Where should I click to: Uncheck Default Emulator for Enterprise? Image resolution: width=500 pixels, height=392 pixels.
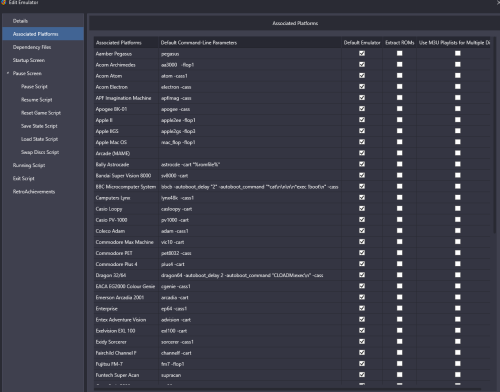pos(362,308)
